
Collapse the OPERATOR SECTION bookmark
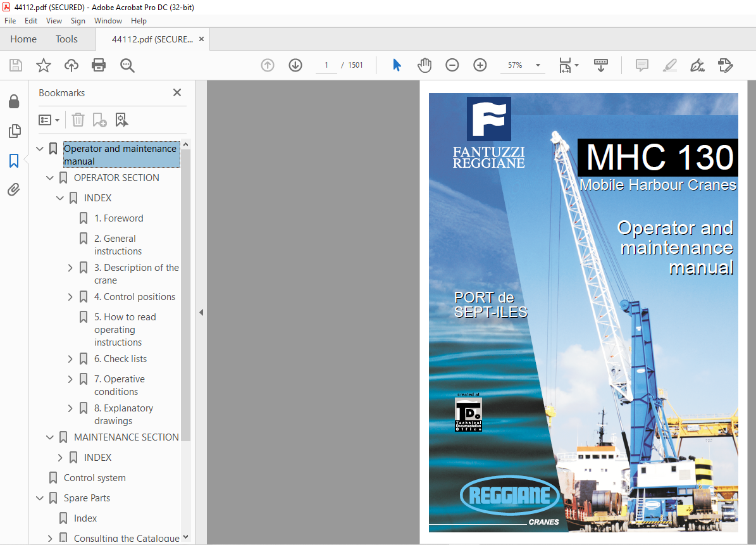tap(49, 177)
